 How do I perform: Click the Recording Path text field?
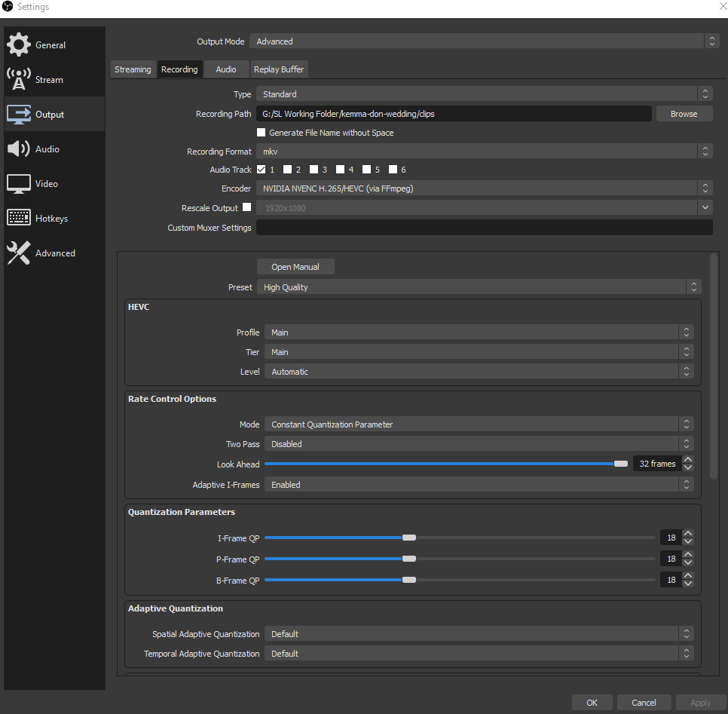454,114
